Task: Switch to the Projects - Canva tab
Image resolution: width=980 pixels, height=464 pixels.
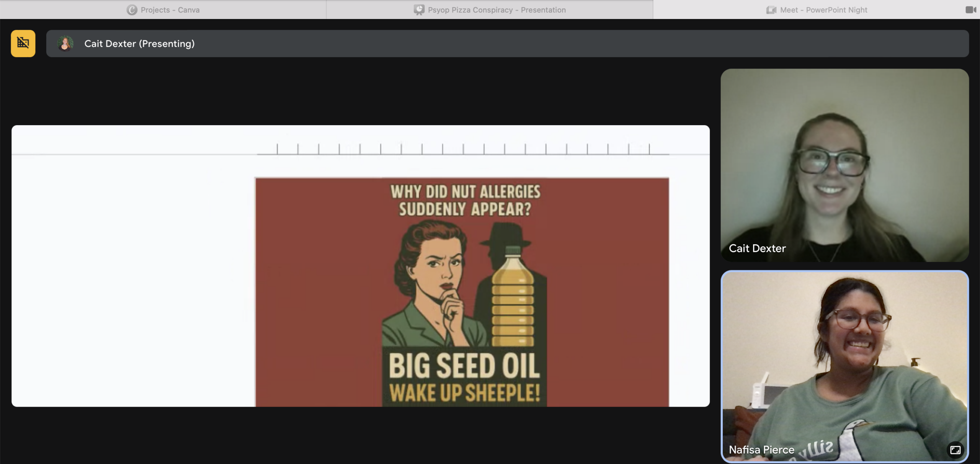Action: click(170, 10)
